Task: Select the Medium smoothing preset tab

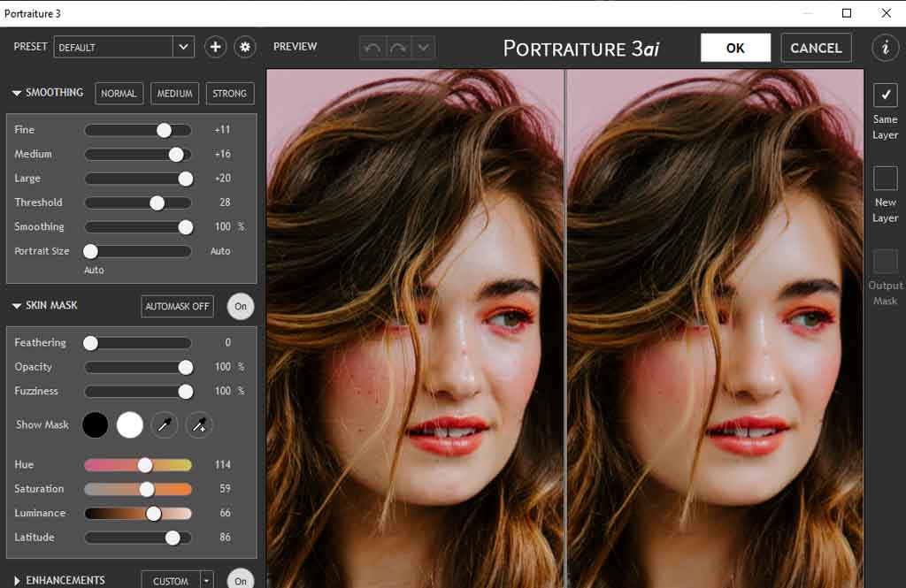Action: pos(174,93)
